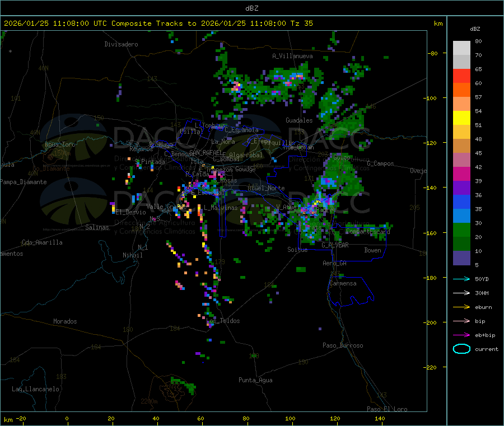The width and height of the screenshot is (504, 426).
Task: Click the 'Aero_GA' map label
Action: [x=335, y=263]
